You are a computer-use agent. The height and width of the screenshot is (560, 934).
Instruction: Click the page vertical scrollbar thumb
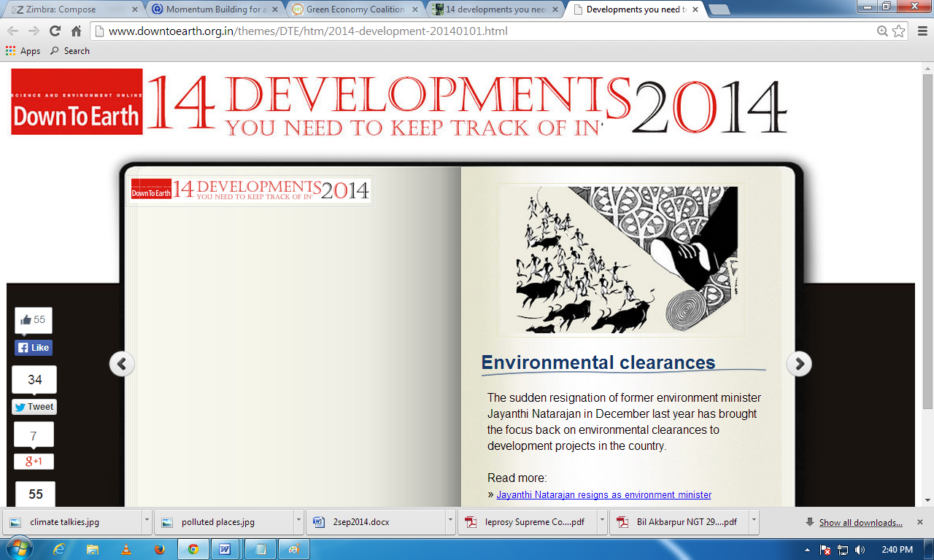point(927,241)
